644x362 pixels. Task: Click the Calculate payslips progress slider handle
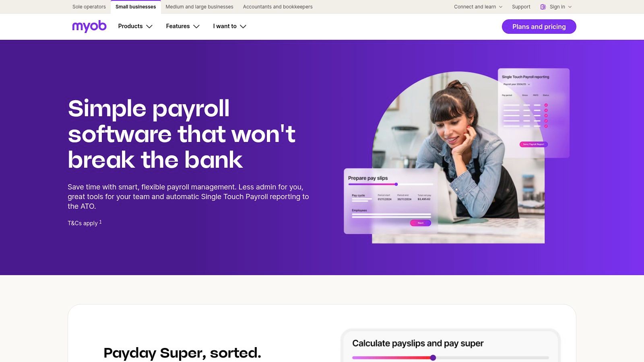433,358
